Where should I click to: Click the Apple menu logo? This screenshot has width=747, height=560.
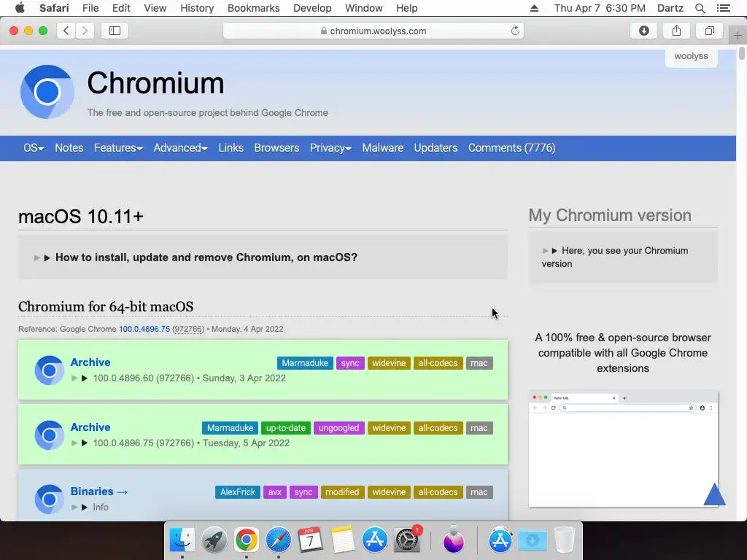20,7
